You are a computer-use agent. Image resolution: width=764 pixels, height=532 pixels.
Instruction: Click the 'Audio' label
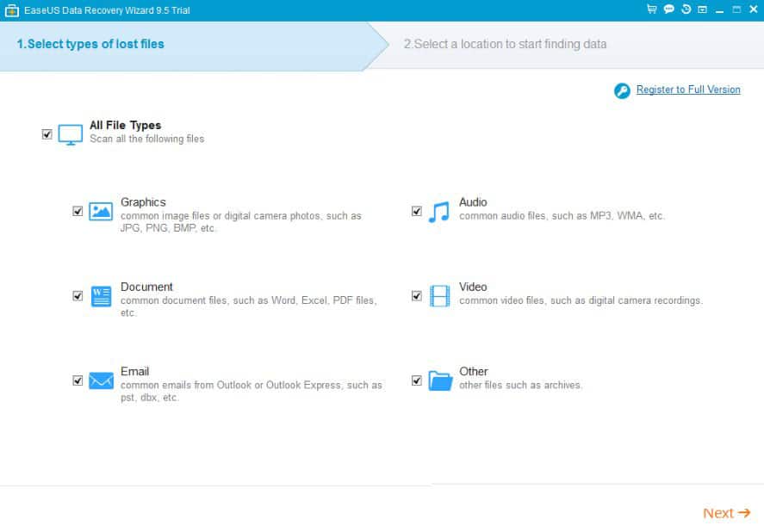473,202
